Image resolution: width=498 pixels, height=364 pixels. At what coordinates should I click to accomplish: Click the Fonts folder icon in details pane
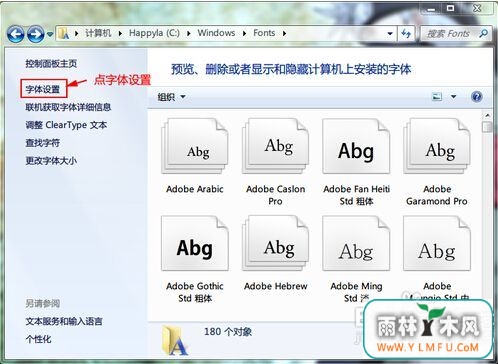[175, 340]
